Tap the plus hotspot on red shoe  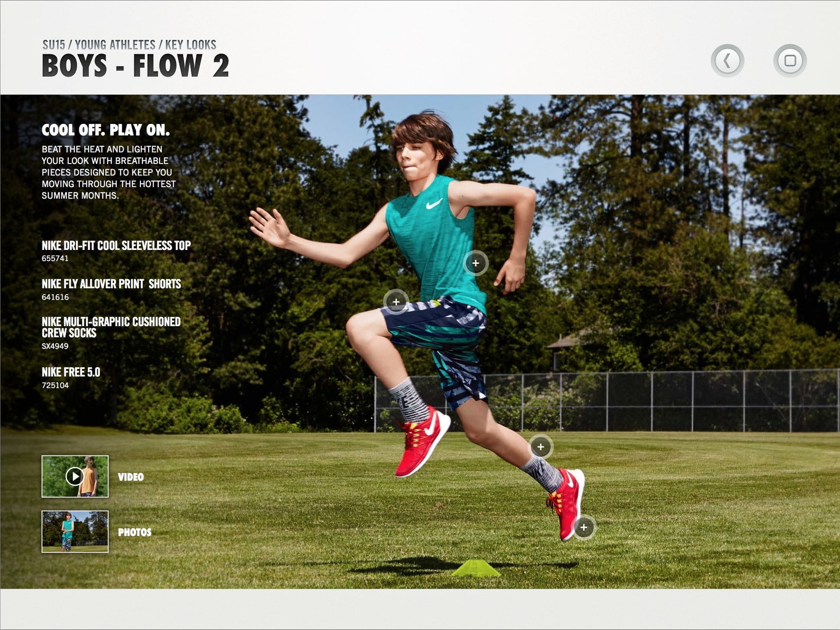[584, 528]
